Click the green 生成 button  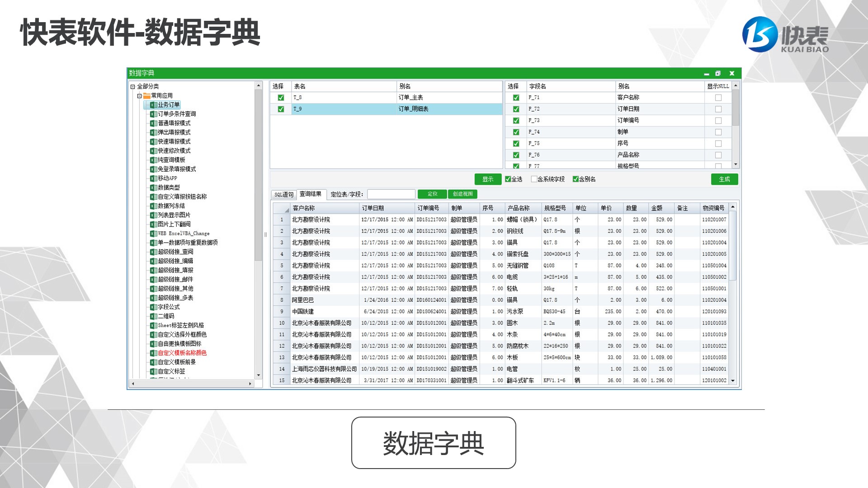(x=725, y=179)
